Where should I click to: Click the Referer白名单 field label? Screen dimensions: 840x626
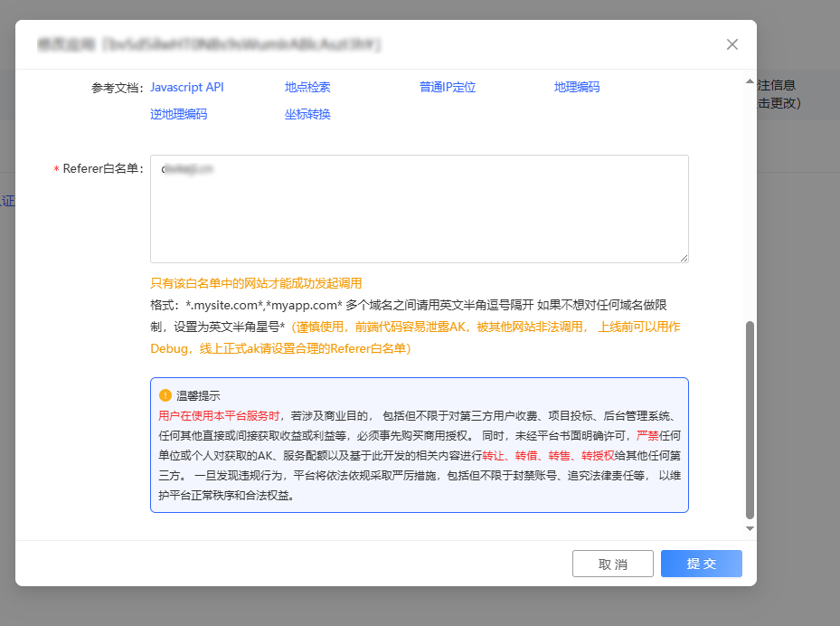pyautogui.click(x=103, y=169)
